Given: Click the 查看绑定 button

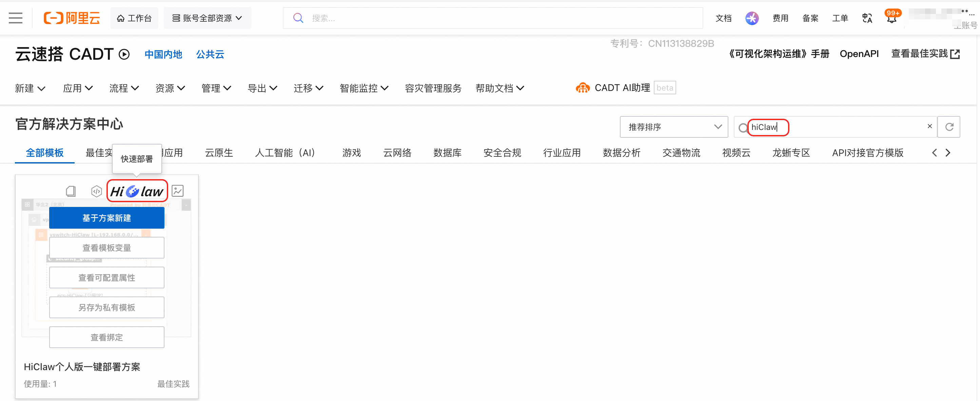Looking at the screenshot, I should 106,337.
